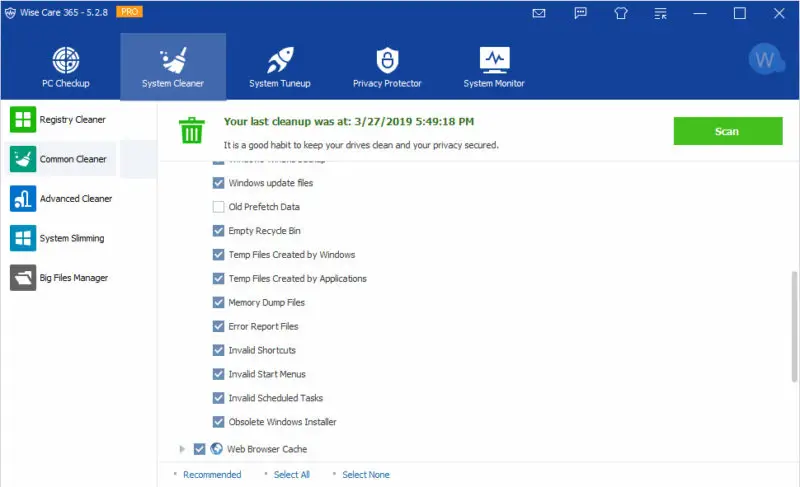Viewport: 800px width, 487px height.
Task: Uncheck Invalid Scheduled Tasks
Action: tap(218, 398)
